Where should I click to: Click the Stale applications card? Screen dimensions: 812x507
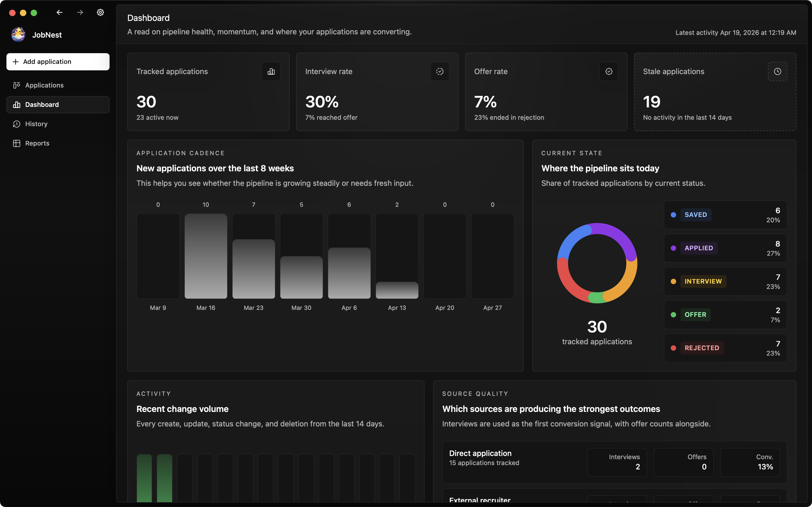point(715,92)
